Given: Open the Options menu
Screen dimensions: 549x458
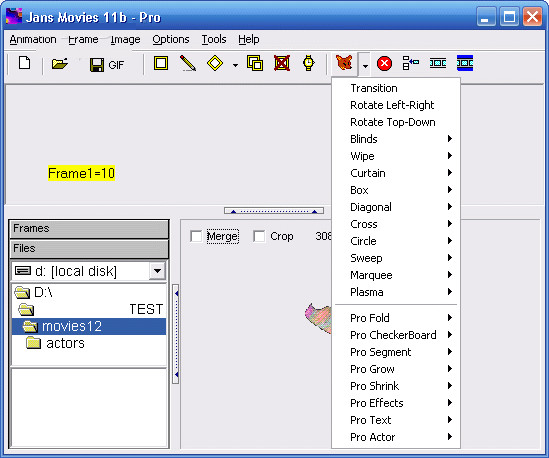Looking at the screenshot, I should tap(171, 40).
